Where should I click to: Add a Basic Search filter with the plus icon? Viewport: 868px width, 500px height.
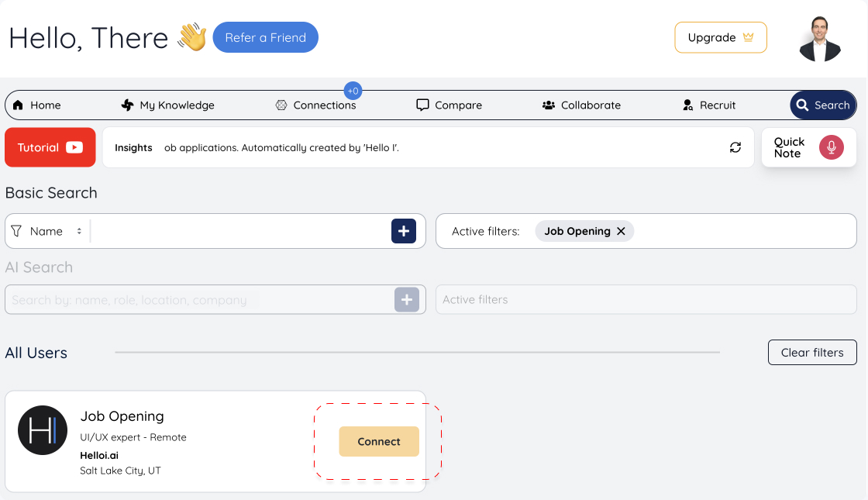[x=404, y=230]
